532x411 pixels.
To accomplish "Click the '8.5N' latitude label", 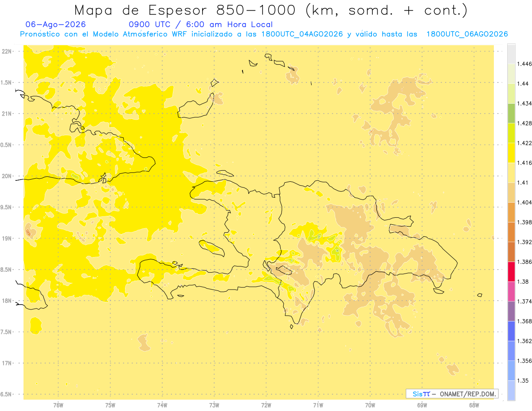I will click(x=7, y=270).
